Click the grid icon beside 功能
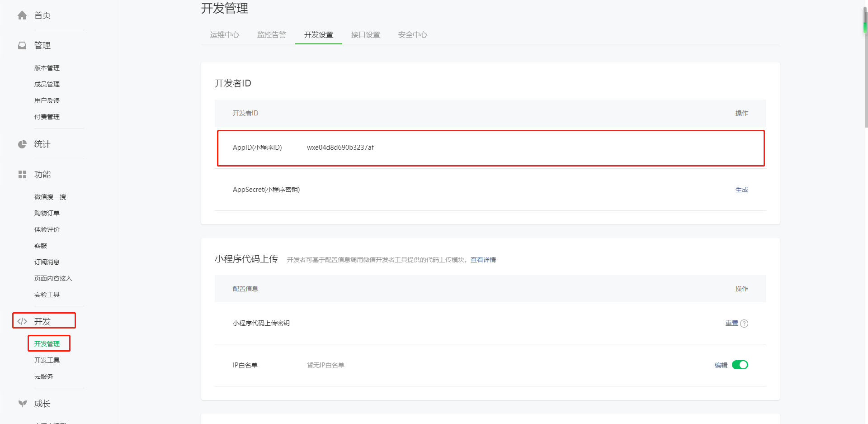The image size is (868, 424). [x=22, y=175]
